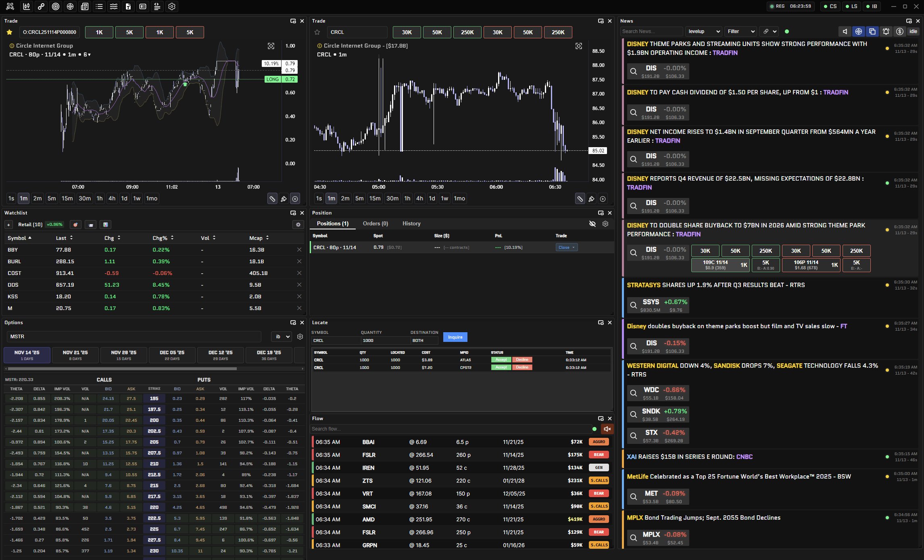Sort watchlist by Last column
This screenshot has width=924, height=560.
(x=65, y=238)
